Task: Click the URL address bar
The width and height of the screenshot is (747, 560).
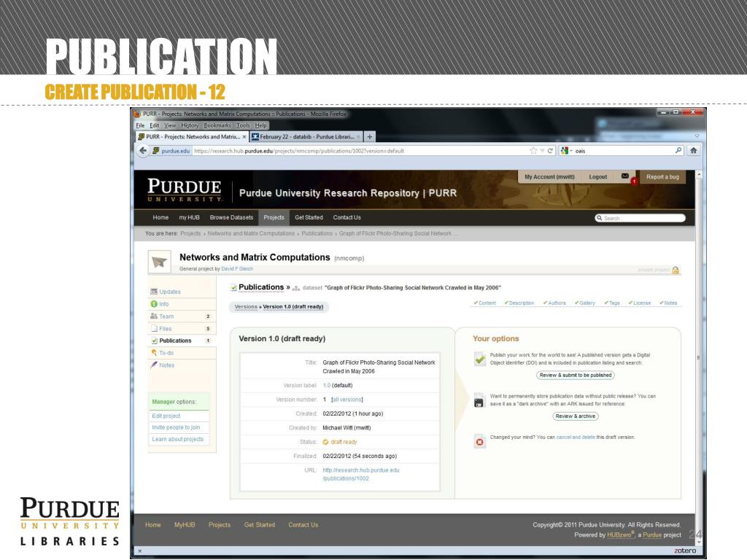Action: (x=360, y=150)
